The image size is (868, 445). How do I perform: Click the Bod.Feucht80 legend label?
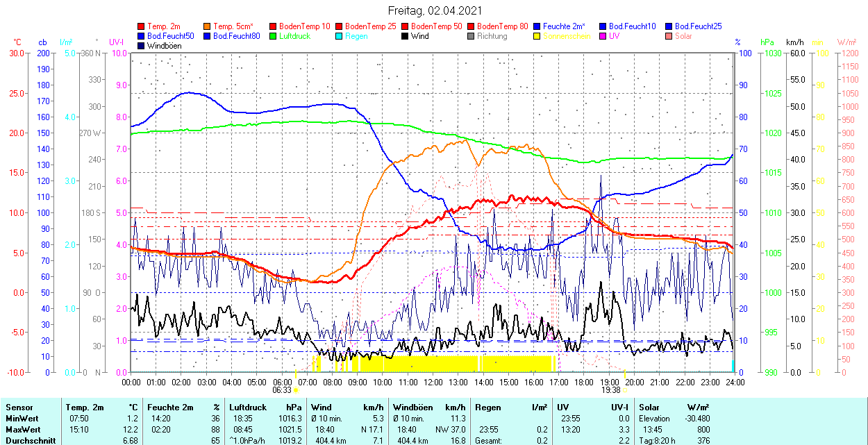[236, 36]
